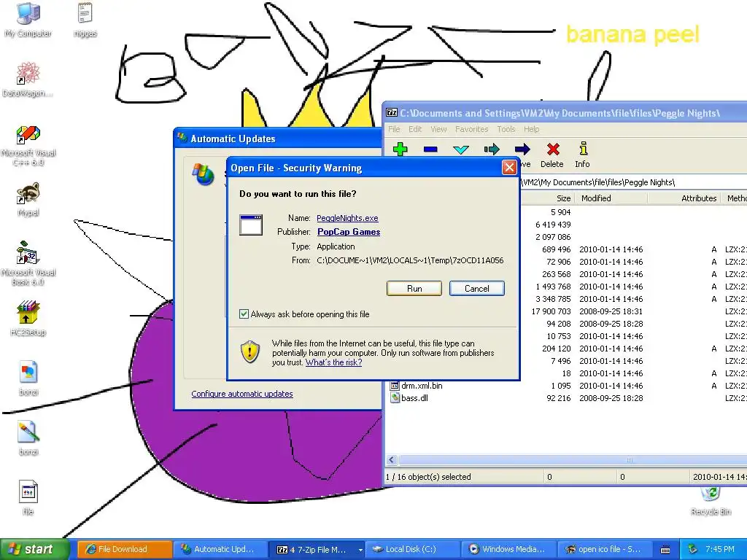The image size is (747, 560).
Task: Click the 7-Zip Move blue arrow icon
Action: click(x=522, y=149)
